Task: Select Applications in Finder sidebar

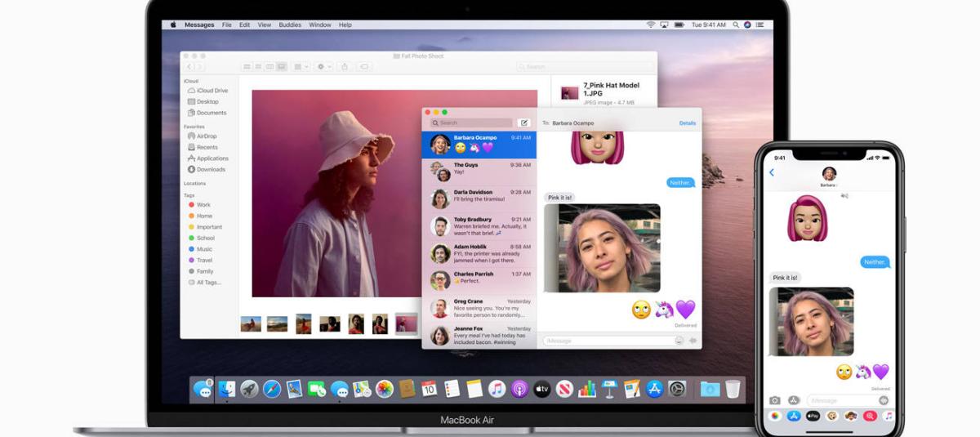Action: tap(207, 158)
